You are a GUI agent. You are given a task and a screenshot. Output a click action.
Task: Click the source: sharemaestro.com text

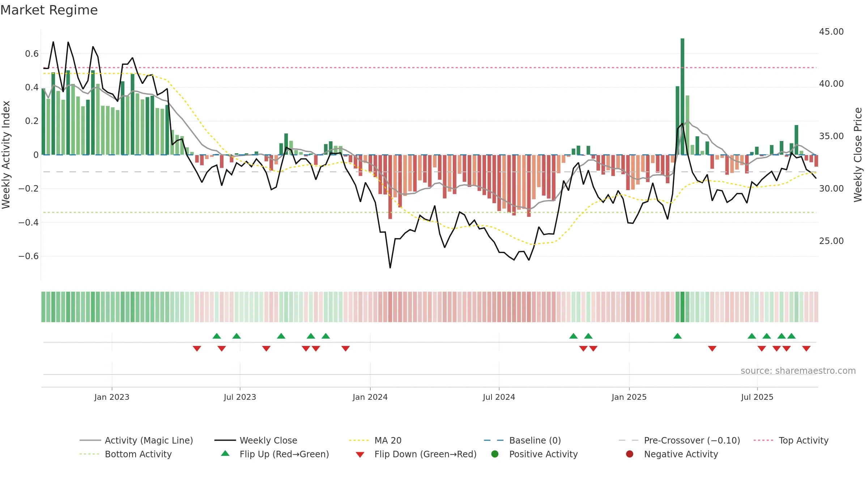coord(798,371)
